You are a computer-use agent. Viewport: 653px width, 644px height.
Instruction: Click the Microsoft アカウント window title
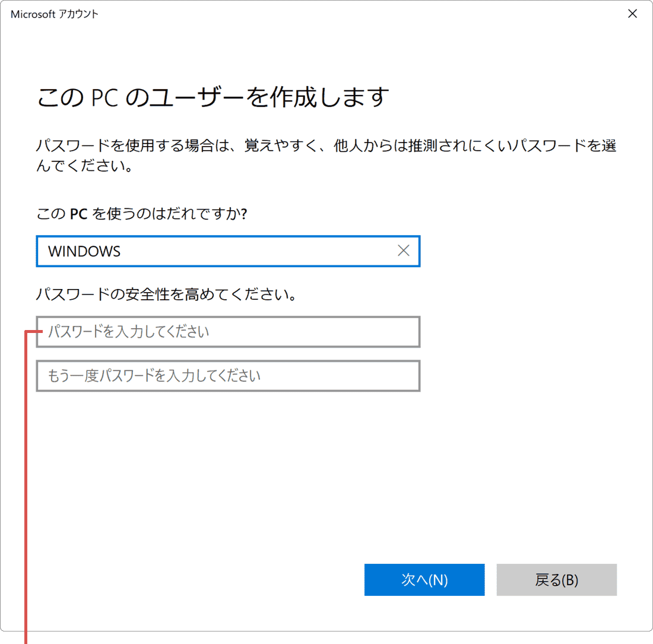(55, 14)
